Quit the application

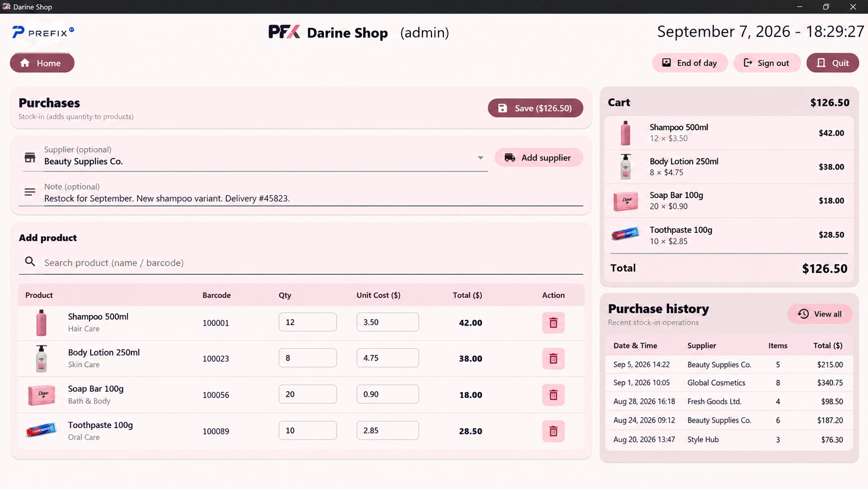point(833,63)
